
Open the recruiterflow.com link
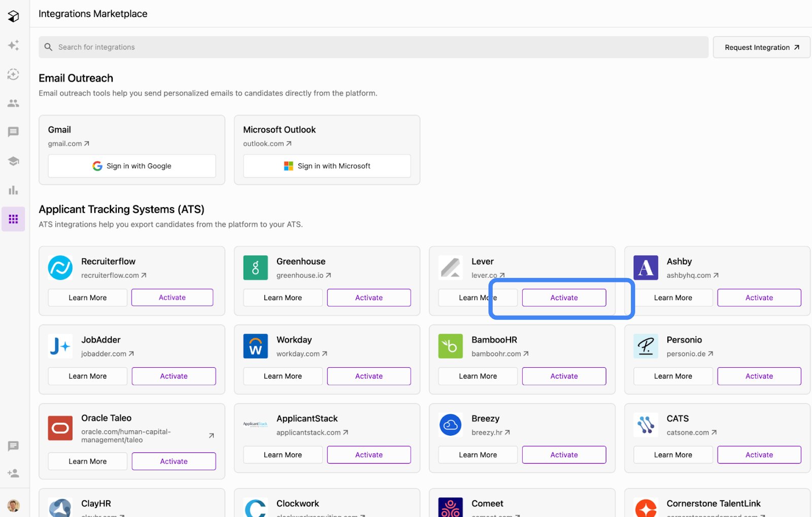click(114, 275)
